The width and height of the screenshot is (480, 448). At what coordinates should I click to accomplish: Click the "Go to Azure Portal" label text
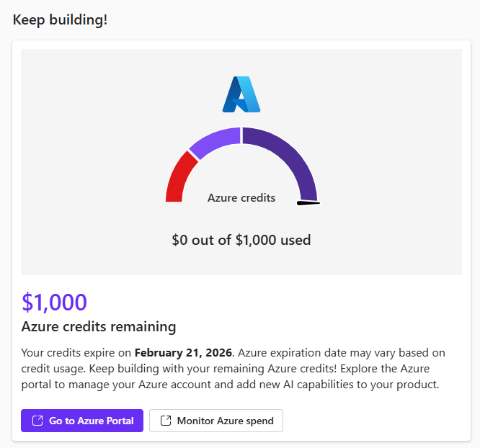click(x=92, y=421)
